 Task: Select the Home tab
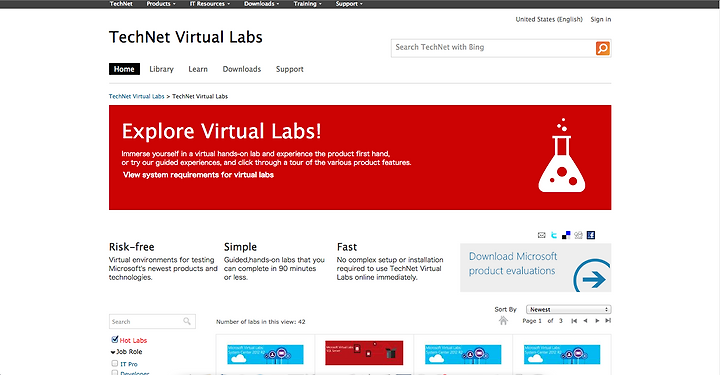tap(124, 69)
